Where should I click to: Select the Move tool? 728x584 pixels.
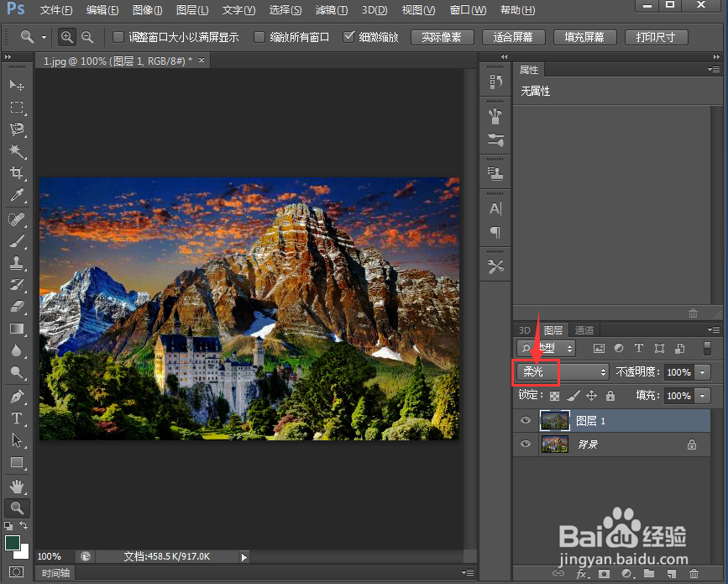pos(17,85)
